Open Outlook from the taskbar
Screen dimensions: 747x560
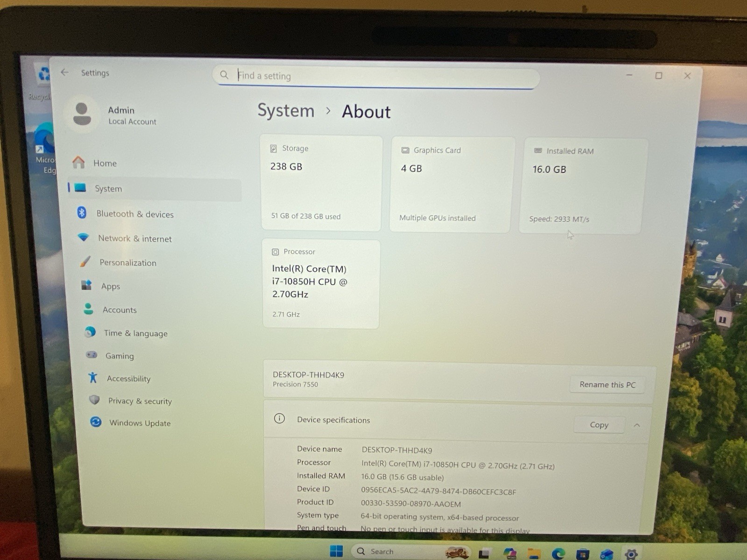[x=606, y=554]
